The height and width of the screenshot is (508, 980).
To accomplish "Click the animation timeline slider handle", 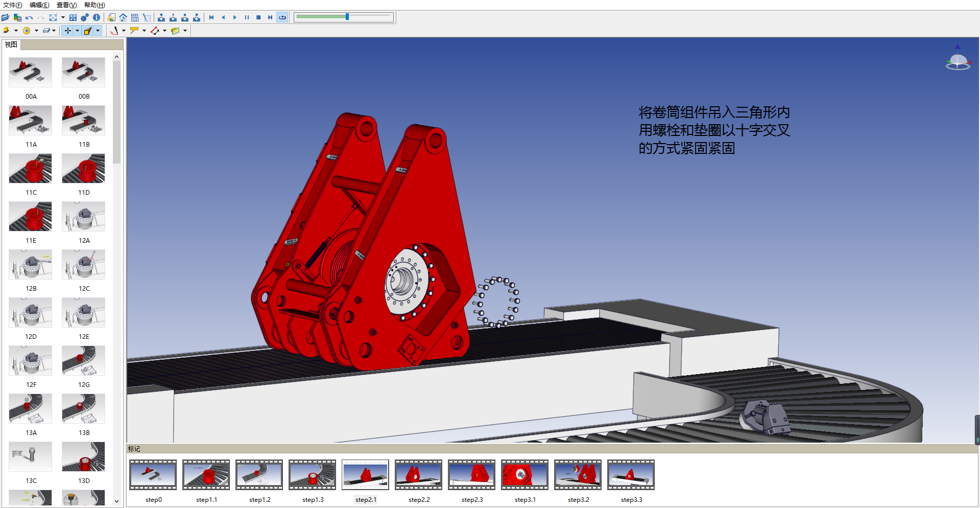I will pyautogui.click(x=347, y=17).
